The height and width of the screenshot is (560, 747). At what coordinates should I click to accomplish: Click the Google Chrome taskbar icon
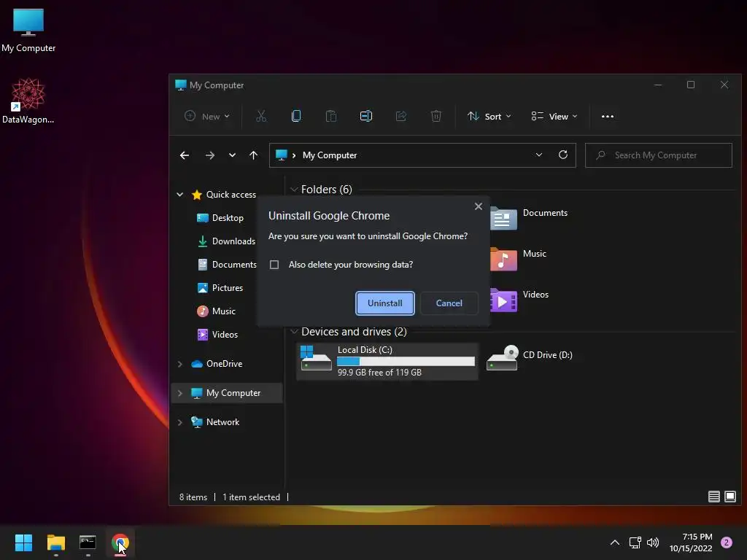coord(120,542)
